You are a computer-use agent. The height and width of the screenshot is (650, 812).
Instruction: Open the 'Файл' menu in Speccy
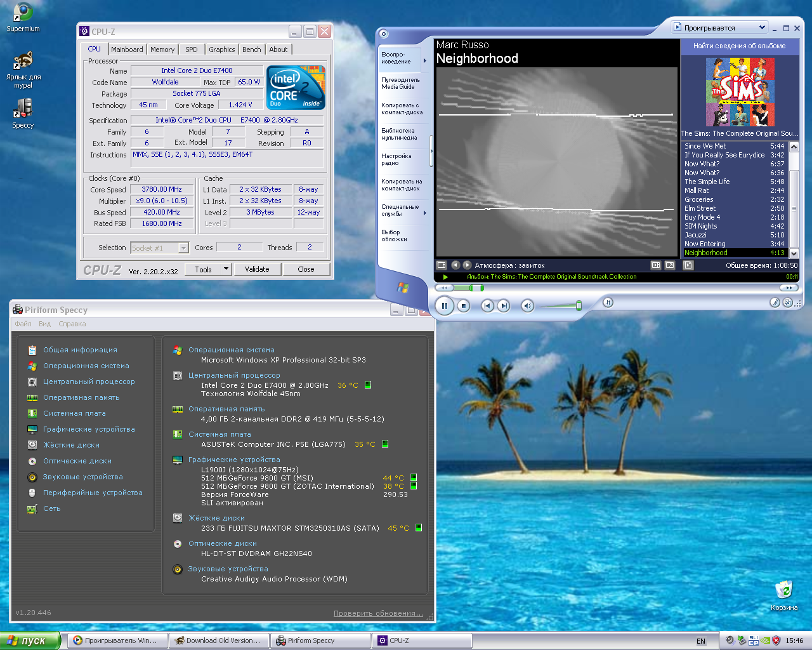[23, 324]
